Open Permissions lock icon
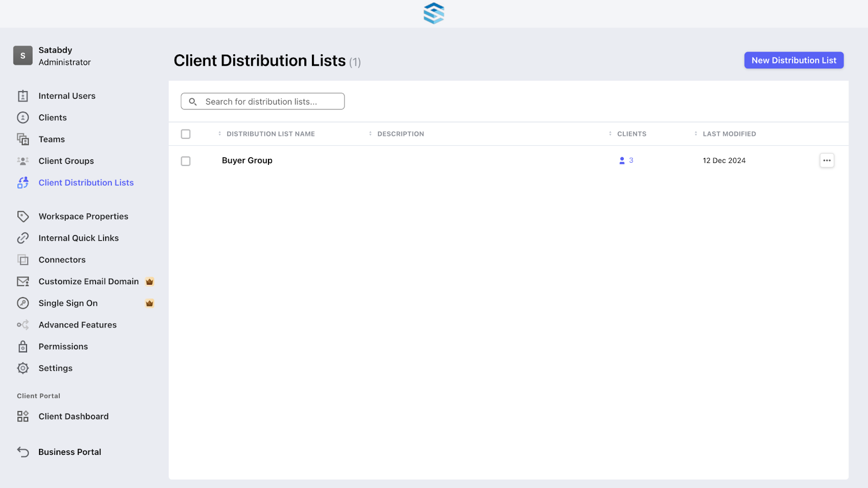 click(23, 346)
